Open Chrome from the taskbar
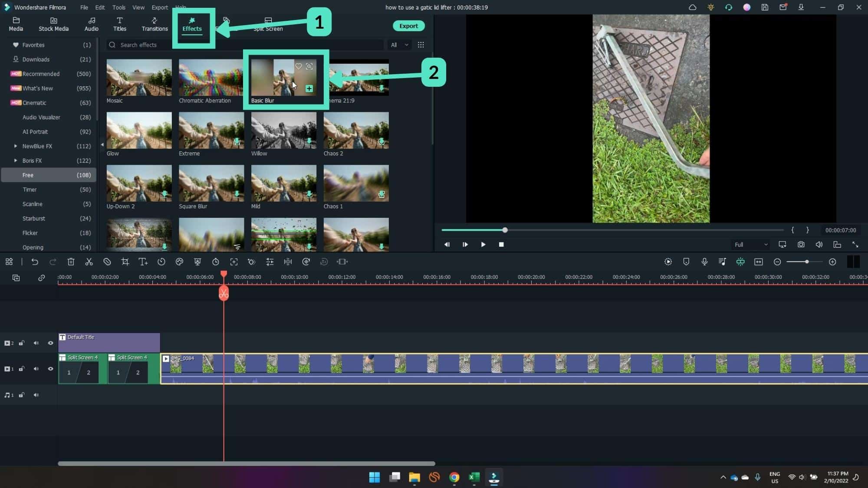The width and height of the screenshot is (868, 488). click(454, 477)
